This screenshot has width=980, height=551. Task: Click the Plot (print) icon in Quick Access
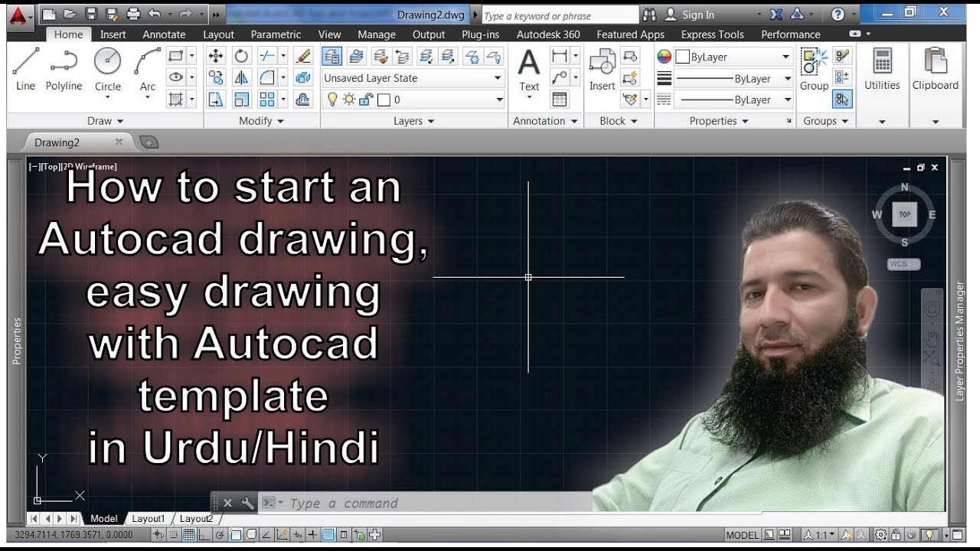(x=133, y=15)
